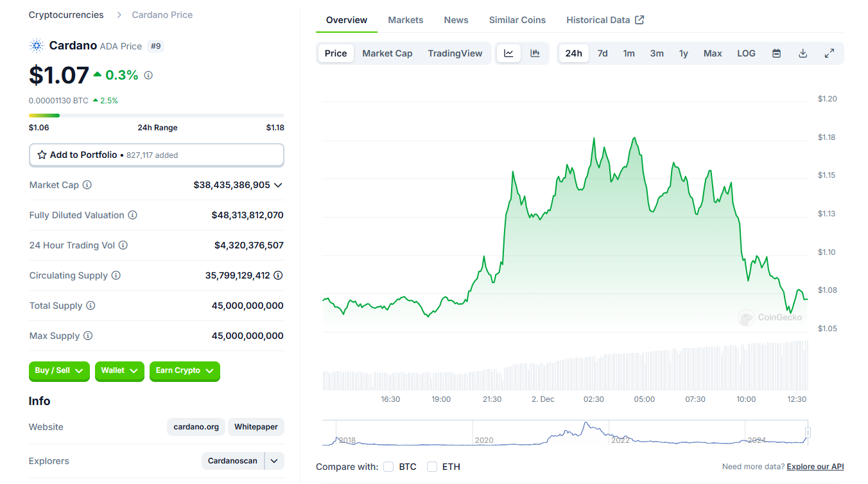868x484 pixels.
Task: Click the Cardano logo icon
Action: coord(37,46)
